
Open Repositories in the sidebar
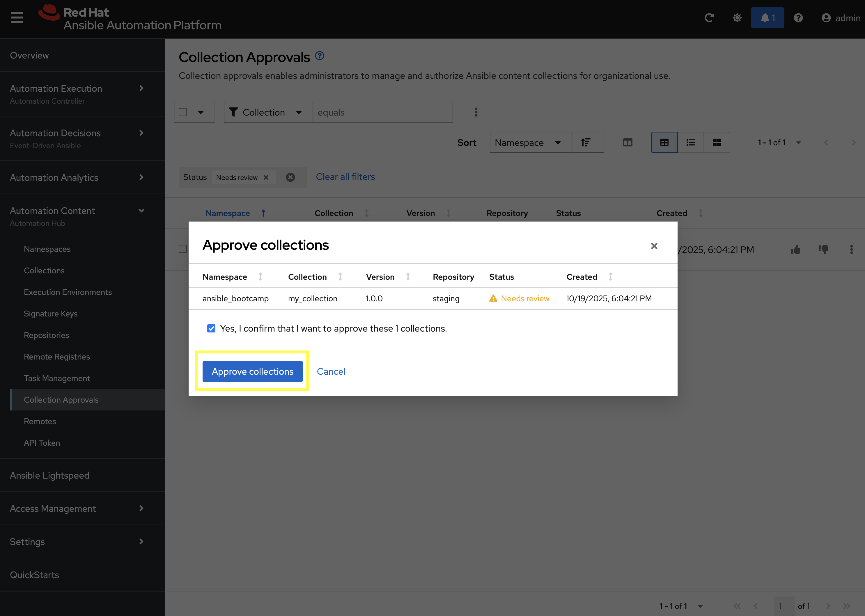coord(46,335)
